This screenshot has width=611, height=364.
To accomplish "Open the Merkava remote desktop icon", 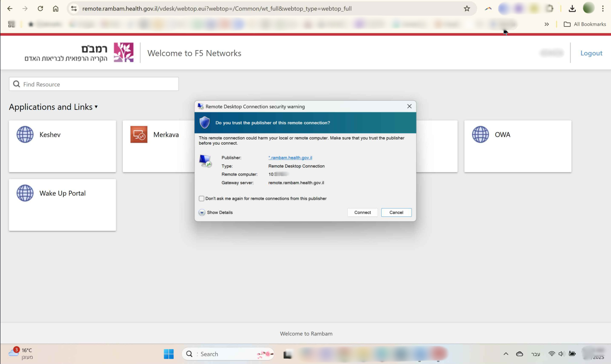I will [x=139, y=135].
